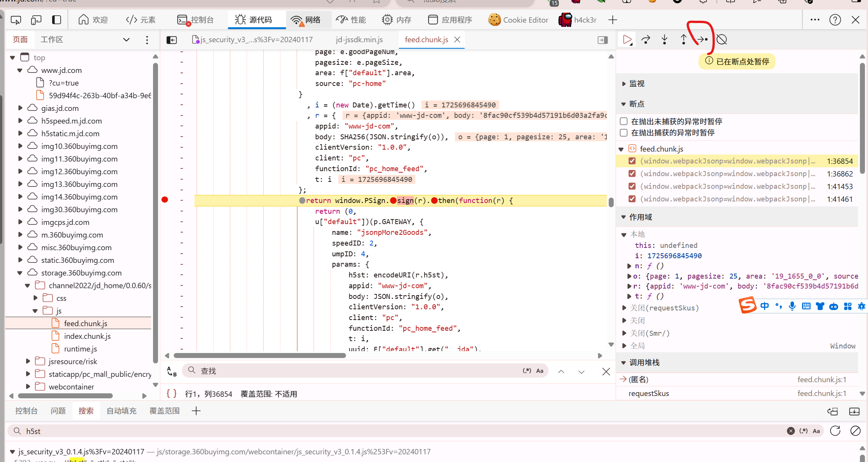Expand the 监视 watch section

pyautogui.click(x=624, y=84)
